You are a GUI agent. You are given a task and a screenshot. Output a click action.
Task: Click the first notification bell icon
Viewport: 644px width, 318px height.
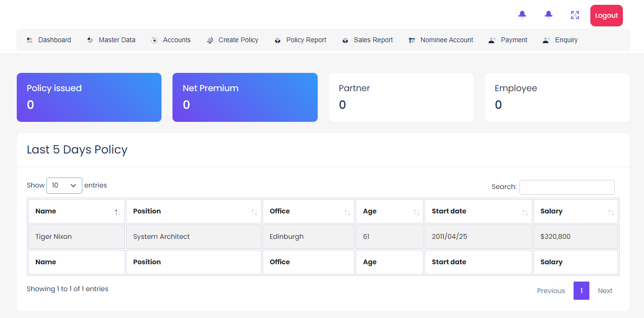pos(522,15)
